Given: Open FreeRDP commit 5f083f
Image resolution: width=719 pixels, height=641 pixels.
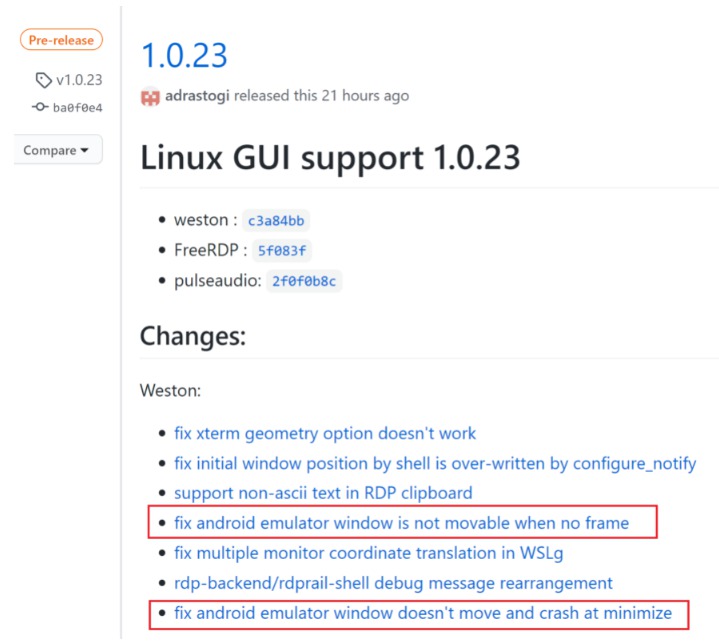Looking at the screenshot, I should (x=282, y=251).
